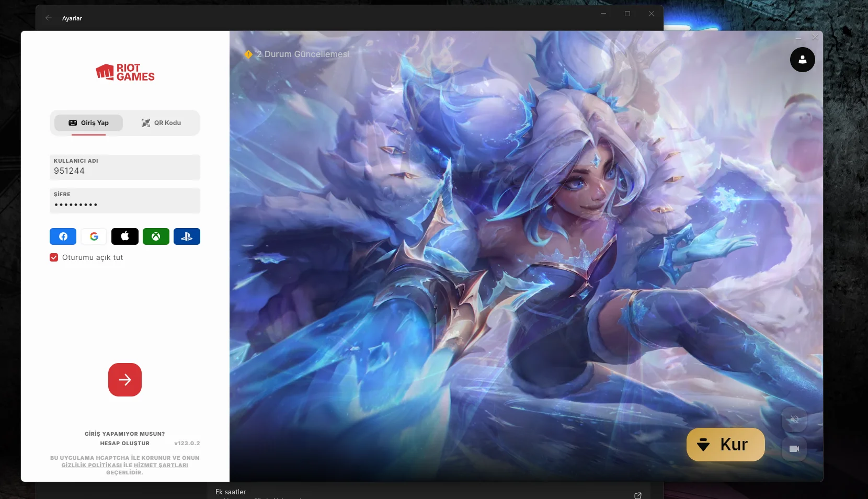This screenshot has width=868, height=499.
Task: Focus the Şifre password field
Action: (125, 201)
